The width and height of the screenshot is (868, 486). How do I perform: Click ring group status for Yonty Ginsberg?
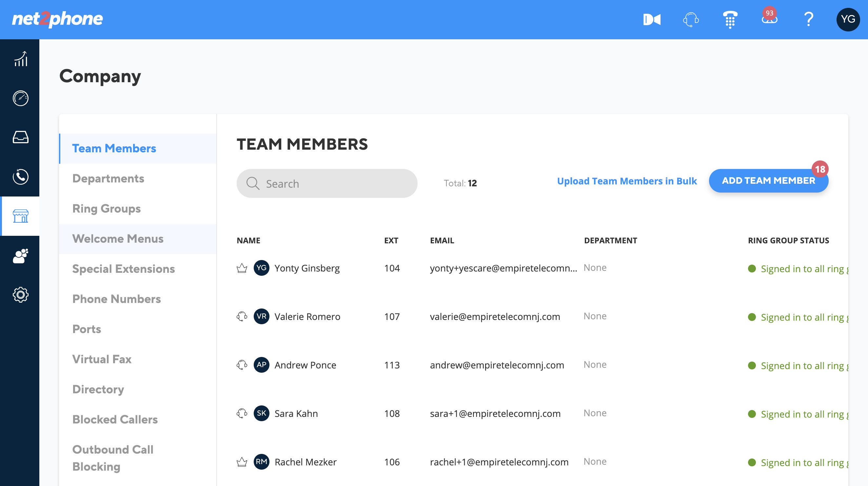pyautogui.click(x=798, y=269)
